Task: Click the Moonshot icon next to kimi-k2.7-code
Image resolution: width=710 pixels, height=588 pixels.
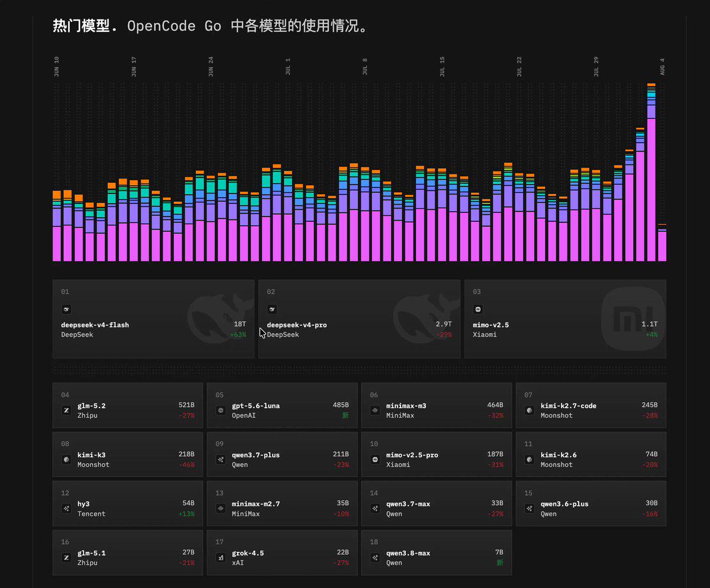Action: 530,410
